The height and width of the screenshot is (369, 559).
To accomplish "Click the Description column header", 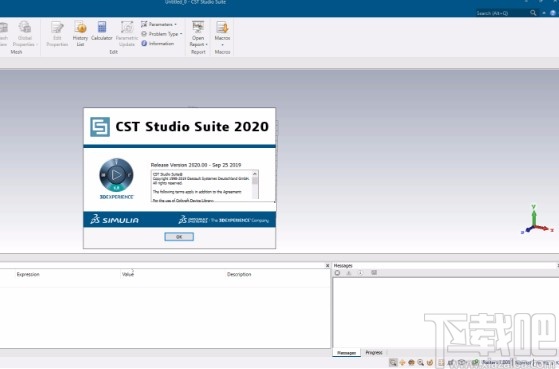I will coord(239,274).
